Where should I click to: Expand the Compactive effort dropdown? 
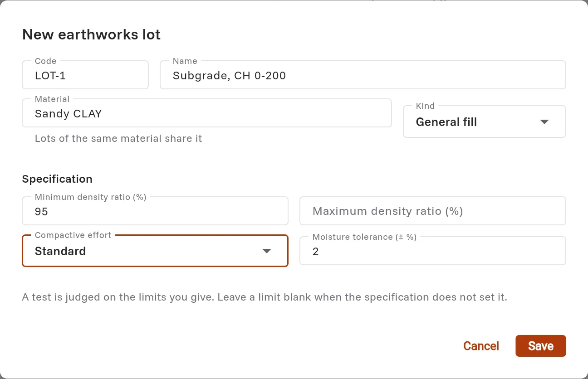click(x=155, y=251)
